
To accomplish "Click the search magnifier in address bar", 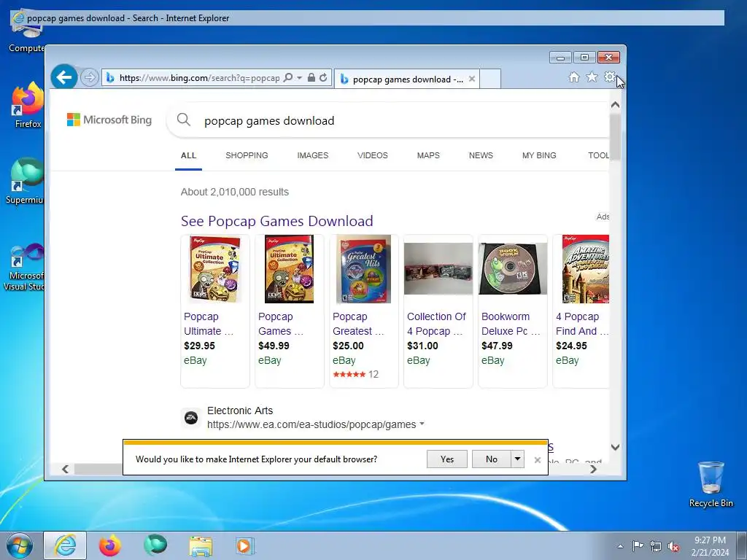I will click(287, 77).
